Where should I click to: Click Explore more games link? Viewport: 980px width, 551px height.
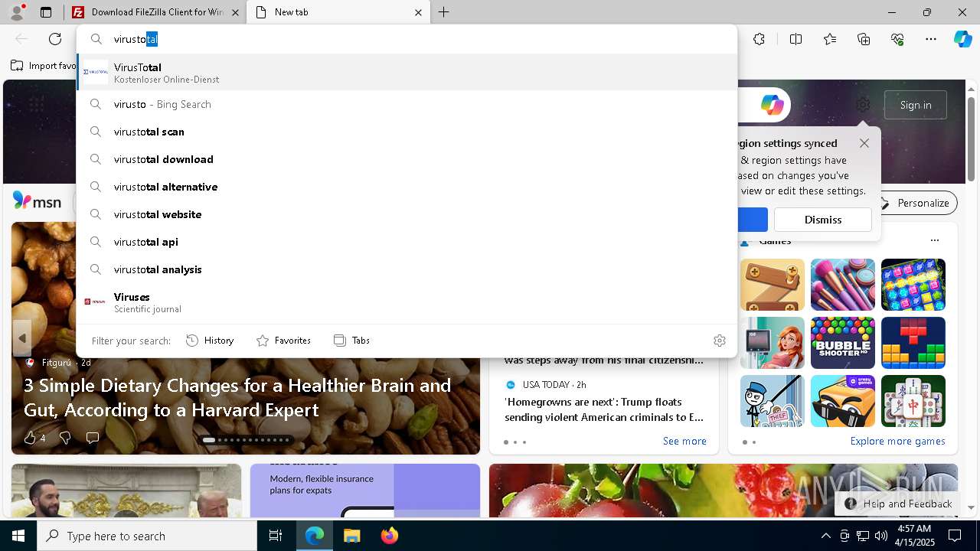coord(897,441)
